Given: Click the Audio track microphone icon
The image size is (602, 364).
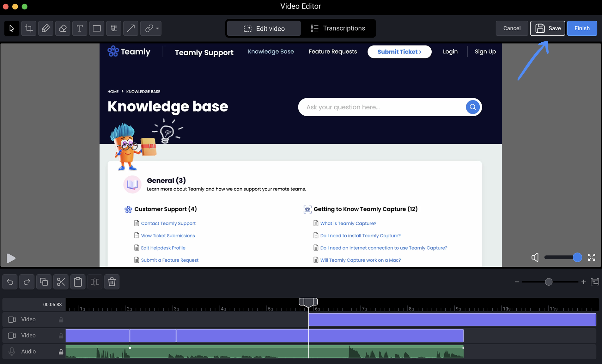Looking at the screenshot, I should point(12,352).
